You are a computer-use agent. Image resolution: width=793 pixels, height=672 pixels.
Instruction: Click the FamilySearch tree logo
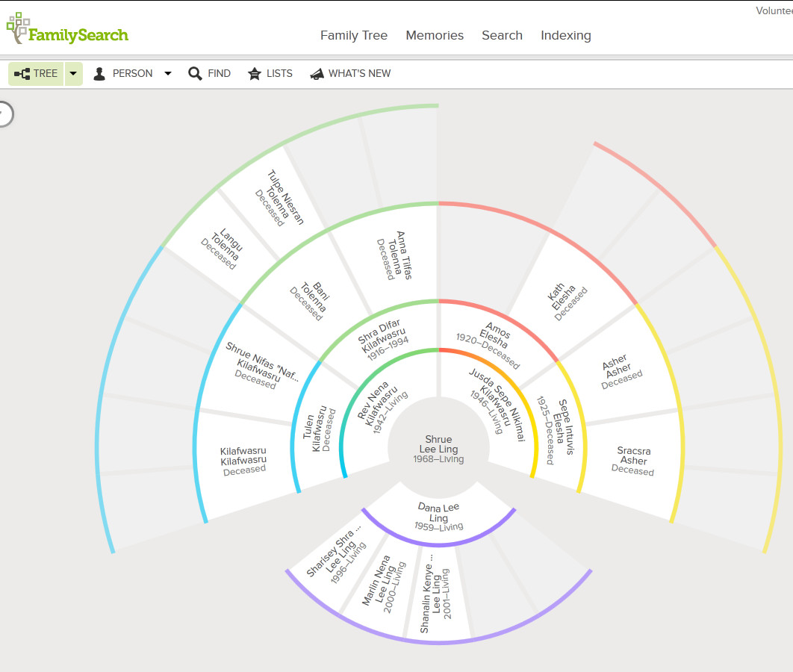(67, 29)
